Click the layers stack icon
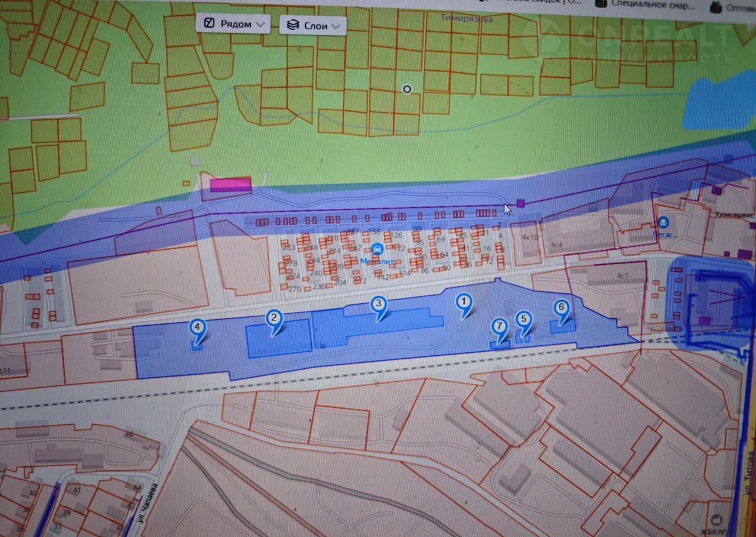Image resolution: width=756 pixels, height=537 pixels. [x=292, y=25]
